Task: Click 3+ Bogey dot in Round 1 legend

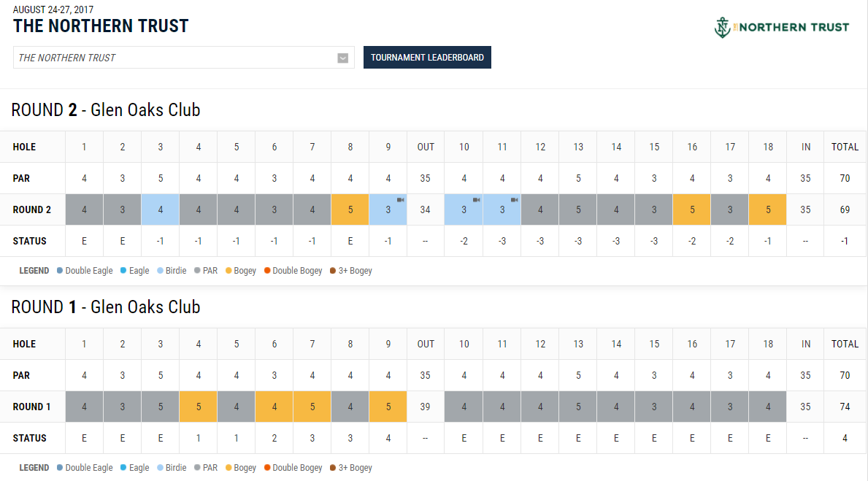Action: point(333,468)
